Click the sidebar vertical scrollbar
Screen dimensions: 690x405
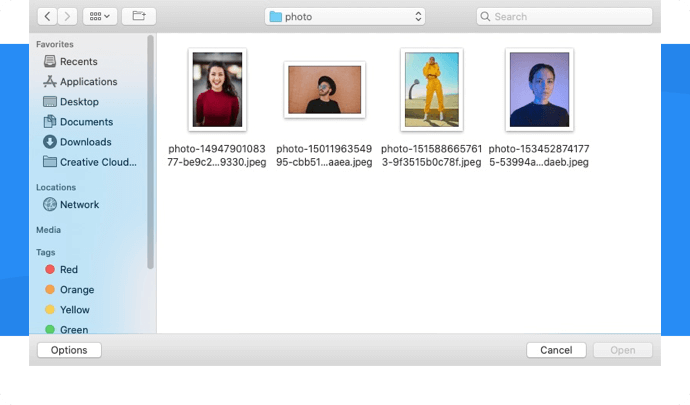coord(150,152)
